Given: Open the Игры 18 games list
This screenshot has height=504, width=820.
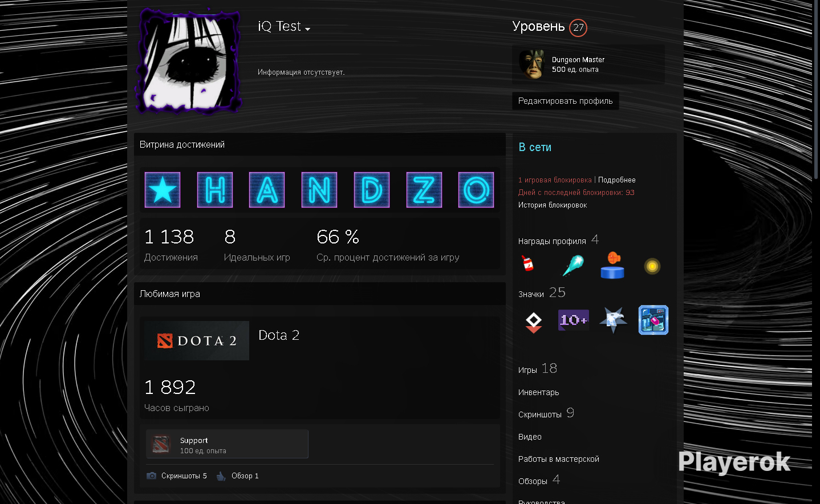Looking at the screenshot, I should pos(538,369).
